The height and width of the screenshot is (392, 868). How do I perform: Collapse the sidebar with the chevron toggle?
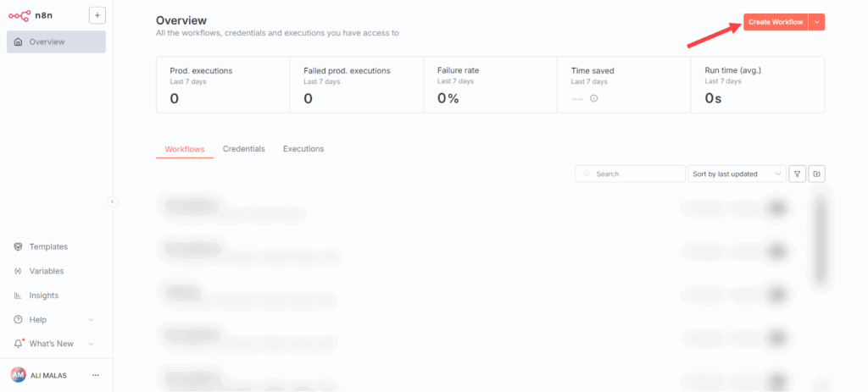(x=113, y=202)
